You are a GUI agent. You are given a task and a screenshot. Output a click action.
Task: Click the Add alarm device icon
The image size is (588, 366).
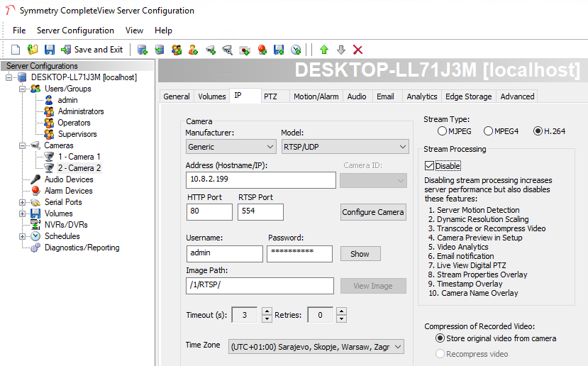262,50
